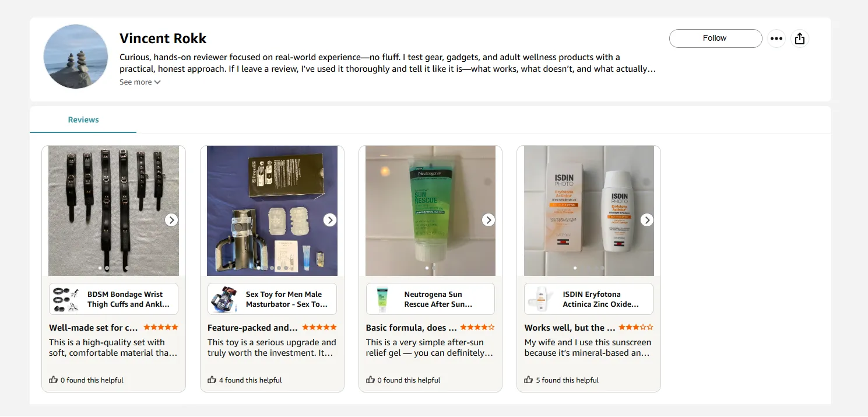Advance to next photo on Neutrogena gel image
The width and height of the screenshot is (868, 417).
[489, 220]
